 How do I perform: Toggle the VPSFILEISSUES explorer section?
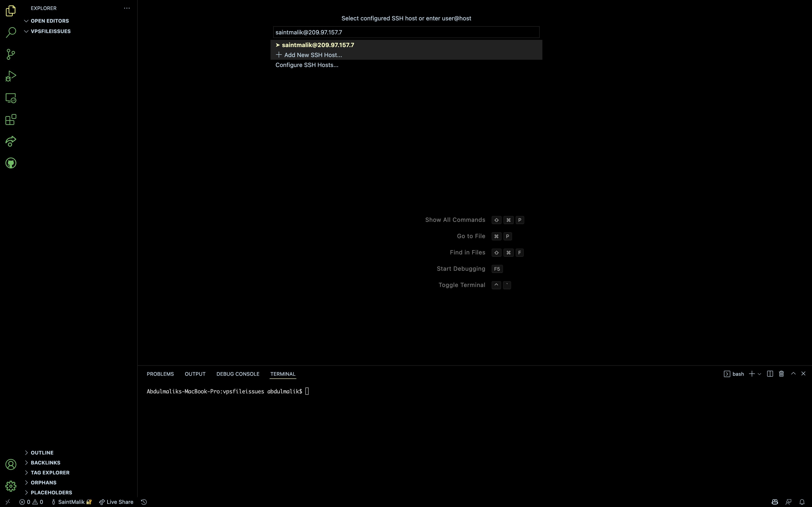click(50, 31)
